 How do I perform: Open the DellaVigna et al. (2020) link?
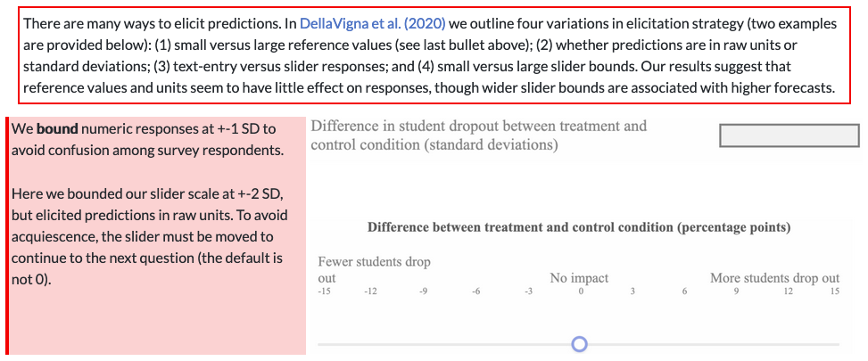coord(373,24)
